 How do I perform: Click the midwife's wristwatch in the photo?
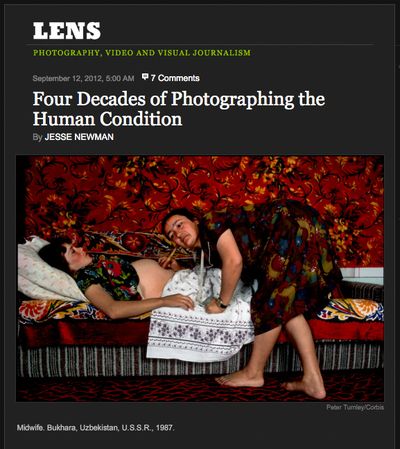tap(221, 303)
